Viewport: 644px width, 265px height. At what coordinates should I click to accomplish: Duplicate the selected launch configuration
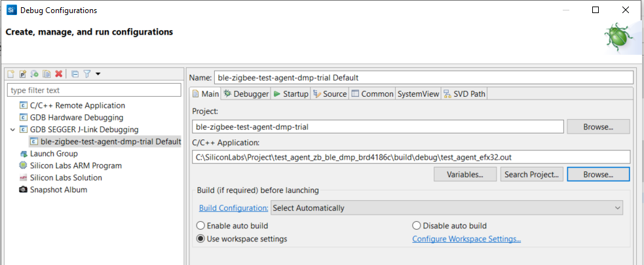tap(47, 74)
